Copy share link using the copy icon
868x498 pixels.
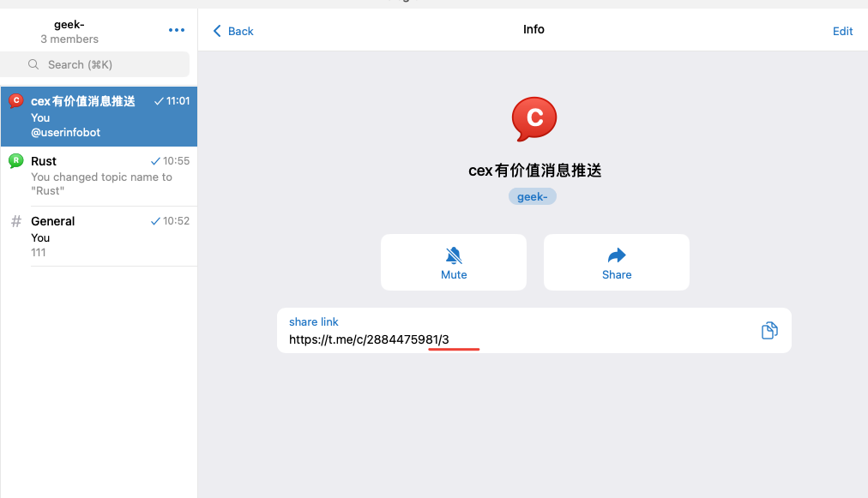pyautogui.click(x=769, y=331)
